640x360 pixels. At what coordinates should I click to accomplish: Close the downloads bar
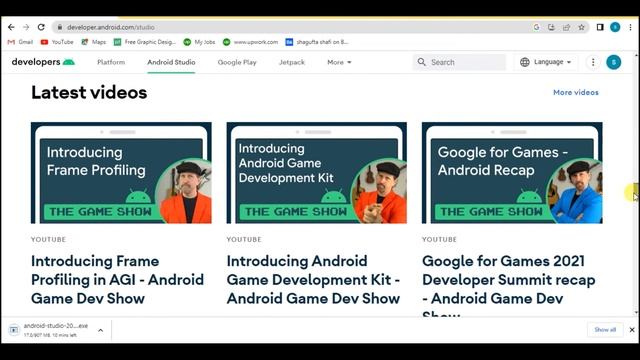point(632,330)
